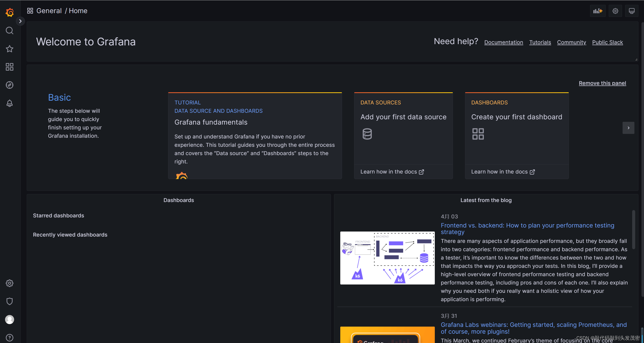Open Frontend vs. backend blog post link

528,228
